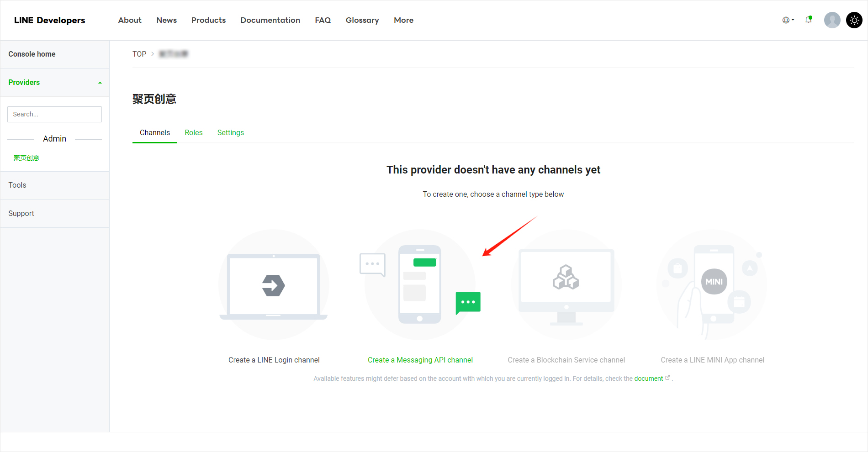Click the TOP breadcrumb link
868x452 pixels.
tap(139, 54)
